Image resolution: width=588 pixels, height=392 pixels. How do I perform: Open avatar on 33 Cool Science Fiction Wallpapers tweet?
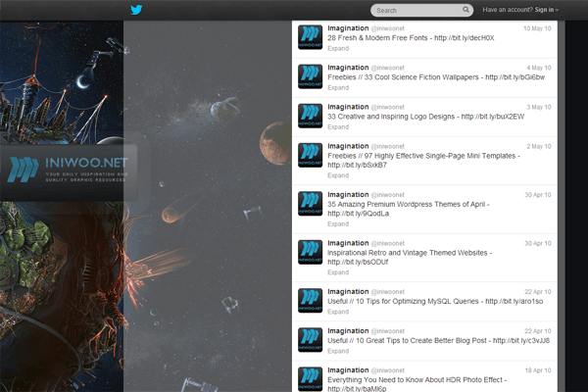coord(310,76)
